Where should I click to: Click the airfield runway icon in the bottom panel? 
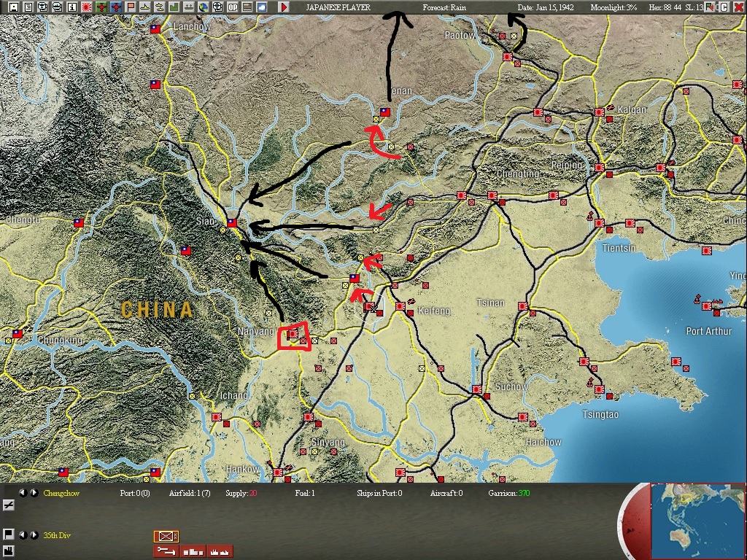8,505
